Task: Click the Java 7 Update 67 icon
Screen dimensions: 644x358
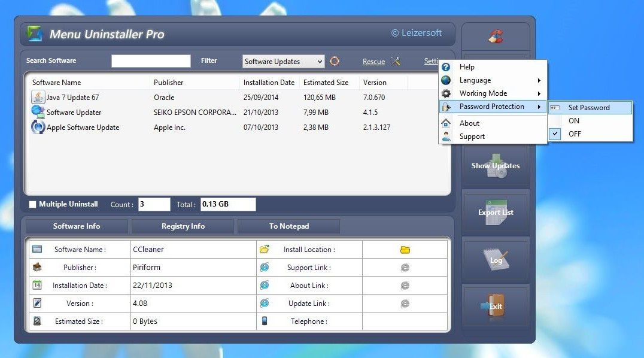Action: [x=38, y=97]
